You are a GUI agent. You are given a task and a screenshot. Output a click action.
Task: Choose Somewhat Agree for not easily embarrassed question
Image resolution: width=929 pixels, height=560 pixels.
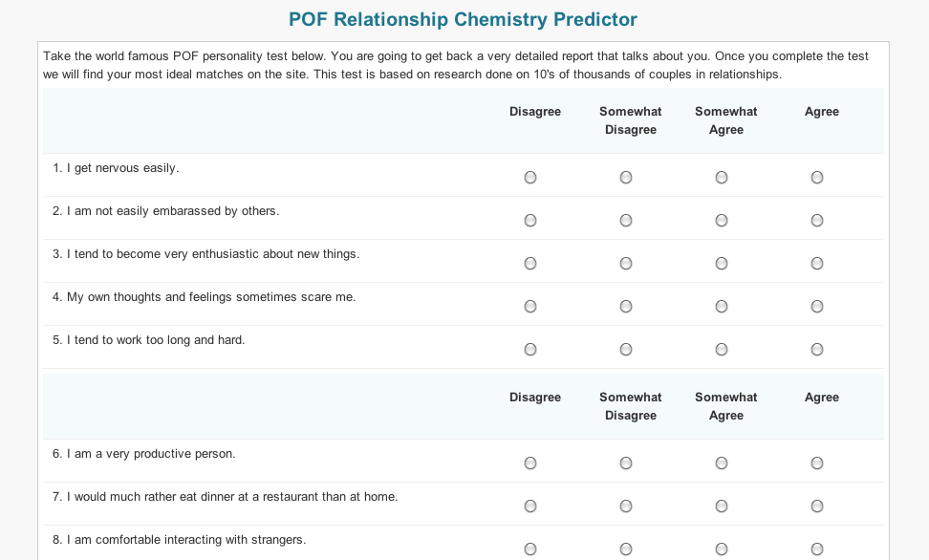[x=721, y=221]
